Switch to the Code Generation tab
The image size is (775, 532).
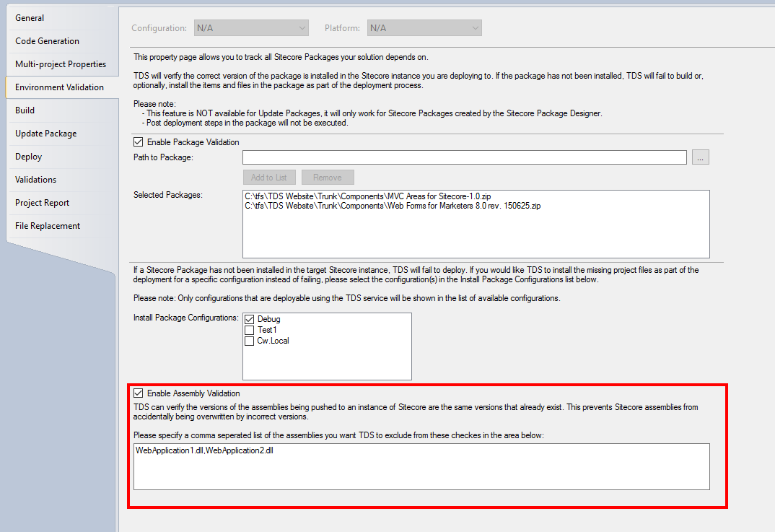click(x=62, y=41)
